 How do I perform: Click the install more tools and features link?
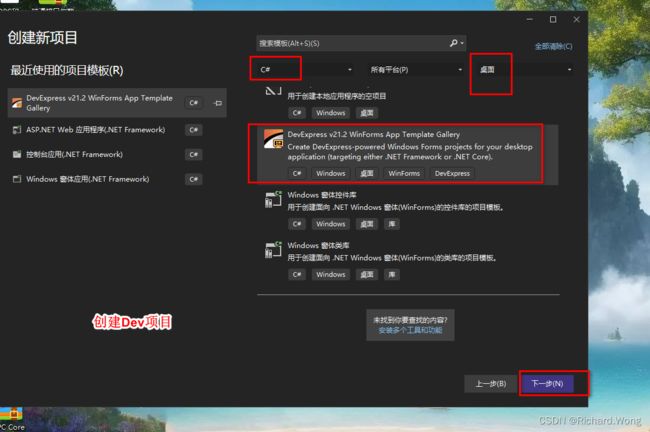click(x=410, y=330)
